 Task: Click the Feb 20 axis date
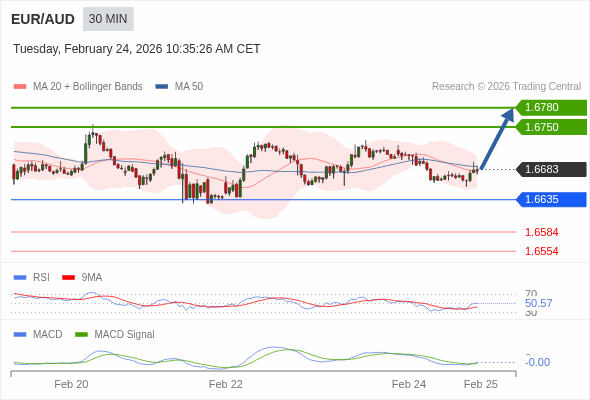pos(71,384)
